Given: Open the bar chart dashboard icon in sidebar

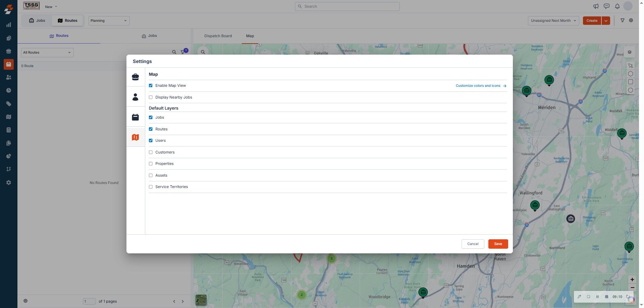Looking at the screenshot, I should [9, 25].
